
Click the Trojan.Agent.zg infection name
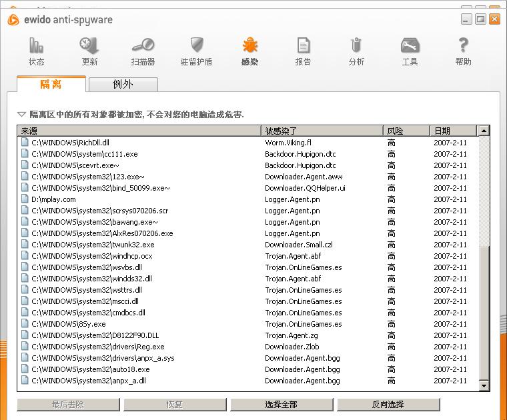click(x=292, y=335)
